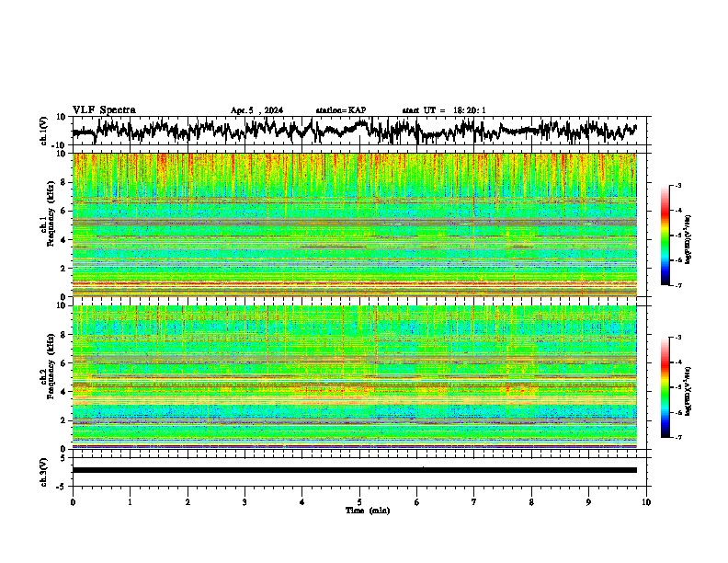Click time axis tick label "1"
Screen dimensions: 728x563
point(130,502)
